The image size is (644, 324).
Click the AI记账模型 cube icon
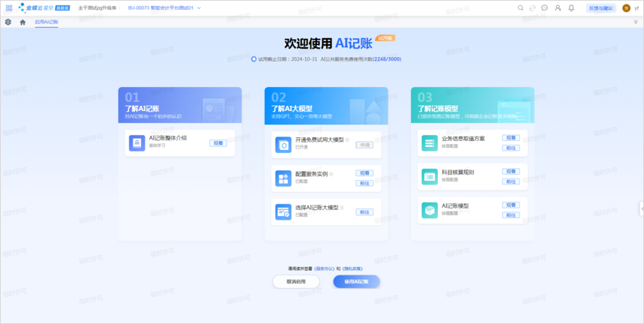coord(429,210)
